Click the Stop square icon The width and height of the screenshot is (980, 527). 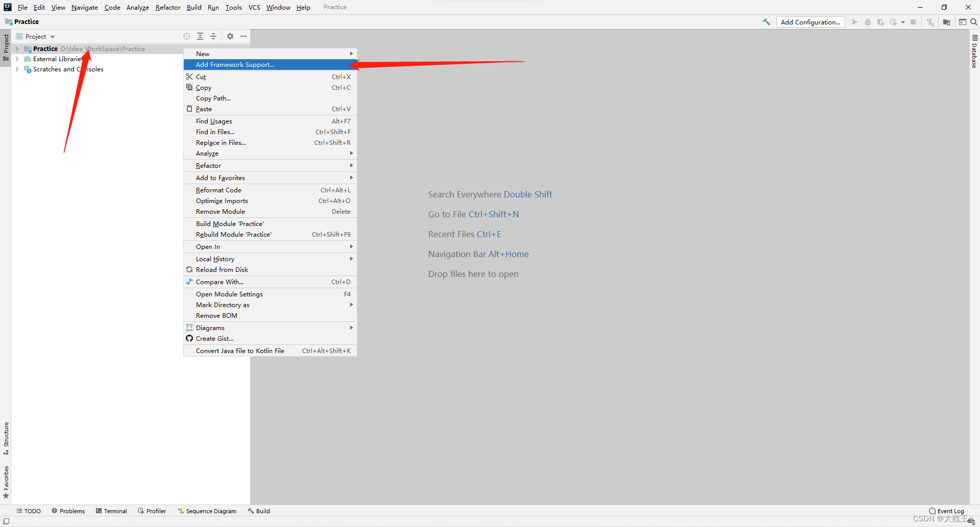point(913,22)
